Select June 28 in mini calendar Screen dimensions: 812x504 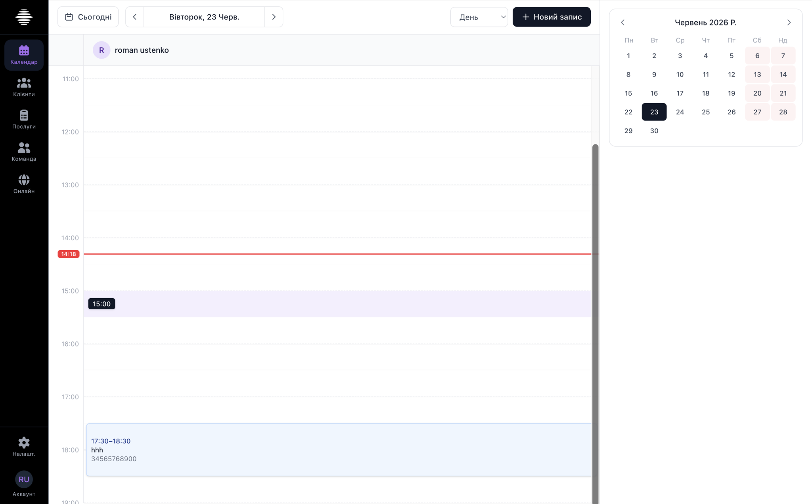tap(783, 112)
